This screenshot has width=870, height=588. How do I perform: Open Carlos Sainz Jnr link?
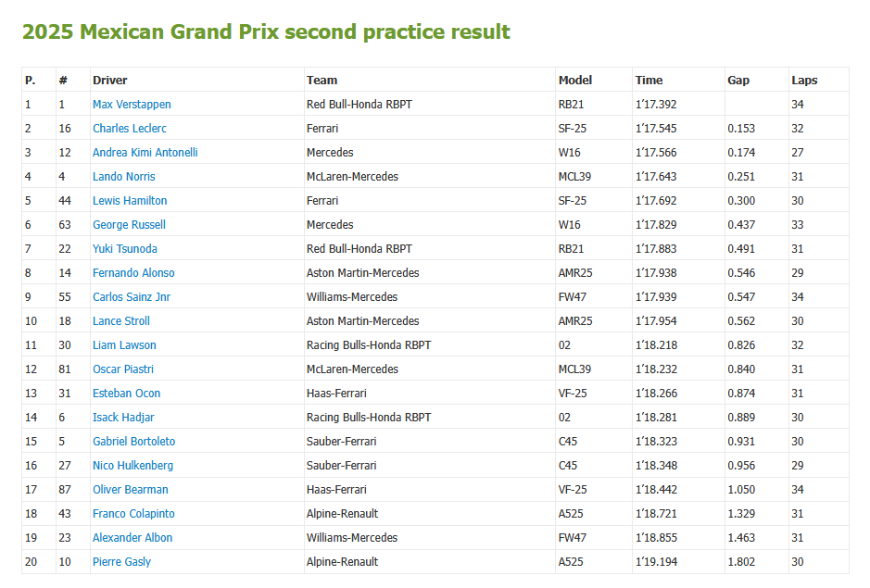(132, 297)
